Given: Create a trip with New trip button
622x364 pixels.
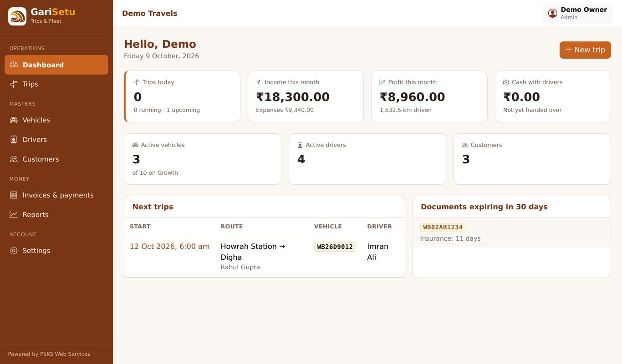Looking at the screenshot, I should point(585,50).
